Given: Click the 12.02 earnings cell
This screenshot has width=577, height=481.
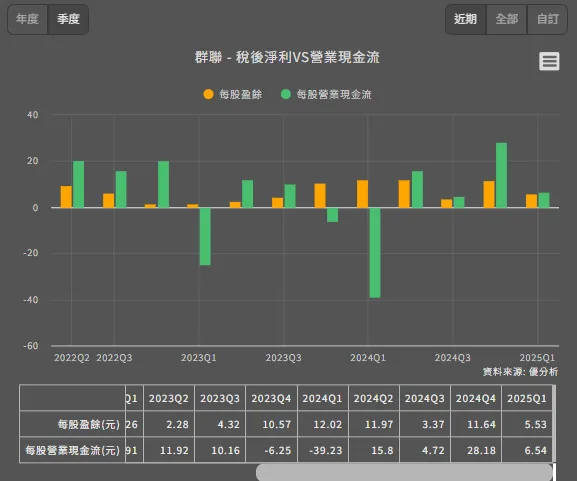Looking at the screenshot, I should tap(322, 424).
